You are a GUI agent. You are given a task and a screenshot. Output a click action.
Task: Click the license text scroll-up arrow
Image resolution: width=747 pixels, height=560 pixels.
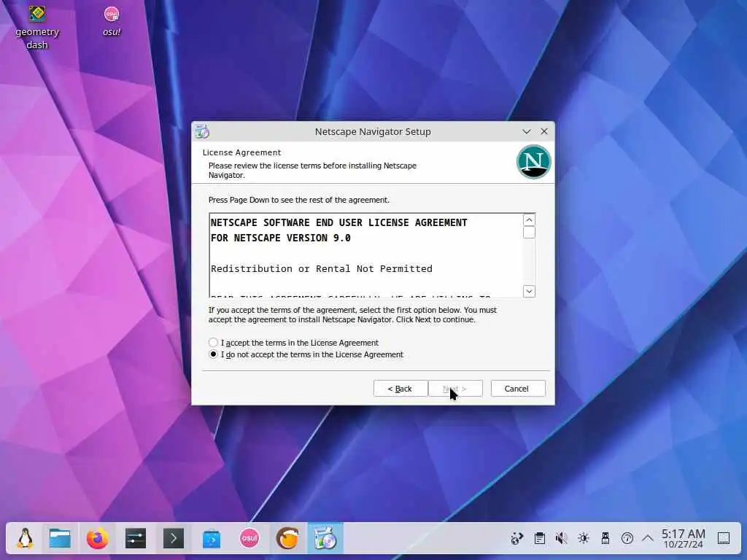coord(529,219)
